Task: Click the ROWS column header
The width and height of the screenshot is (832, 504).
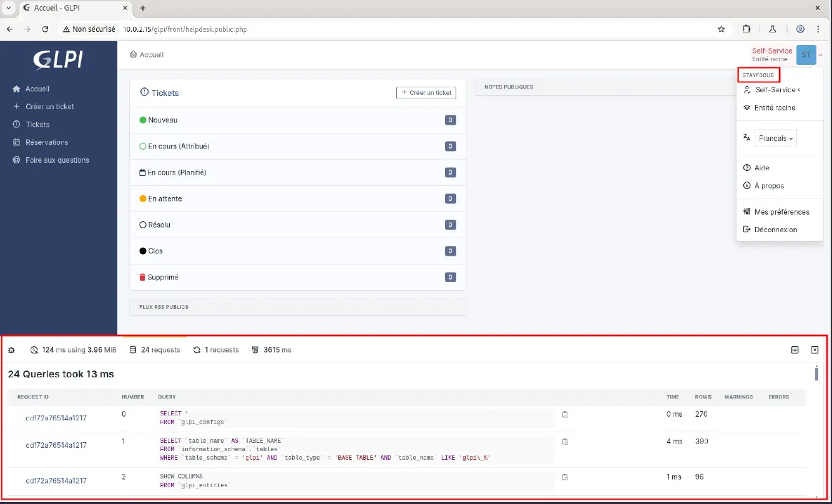Action: click(x=703, y=397)
